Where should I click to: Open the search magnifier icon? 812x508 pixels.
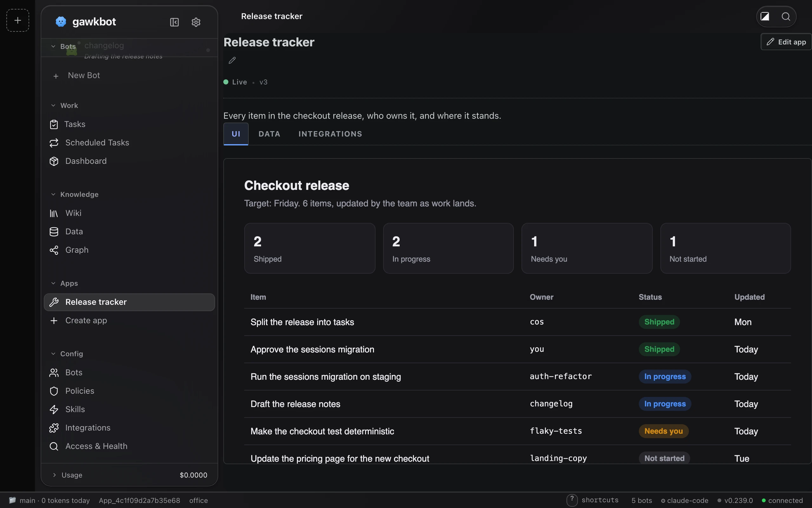click(x=786, y=17)
